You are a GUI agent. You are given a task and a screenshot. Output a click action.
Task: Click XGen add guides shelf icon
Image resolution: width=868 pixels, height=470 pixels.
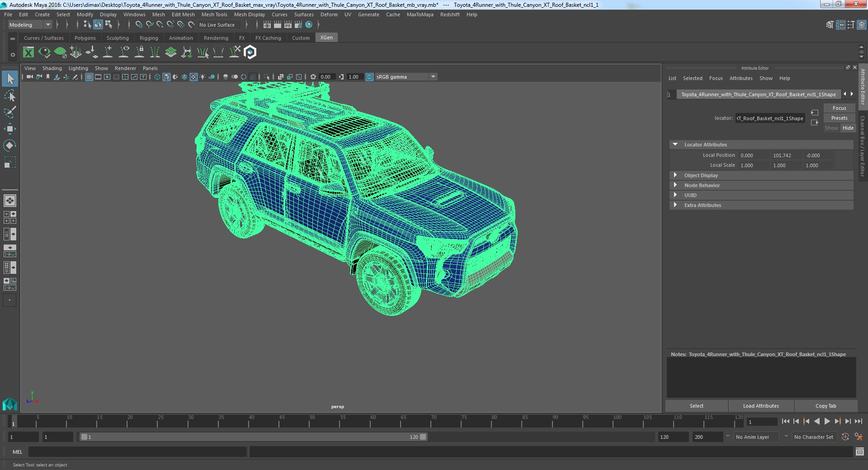click(108, 52)
